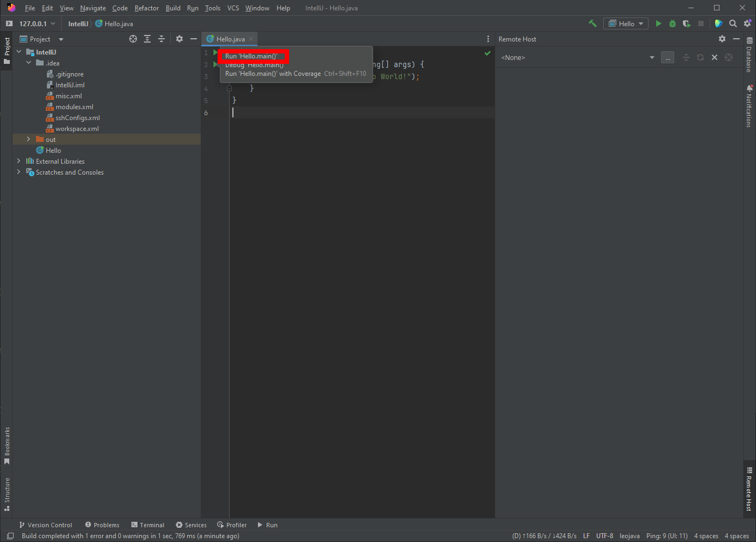Click Select Opened File crosshair in Project toolbar

pos(133,39)
